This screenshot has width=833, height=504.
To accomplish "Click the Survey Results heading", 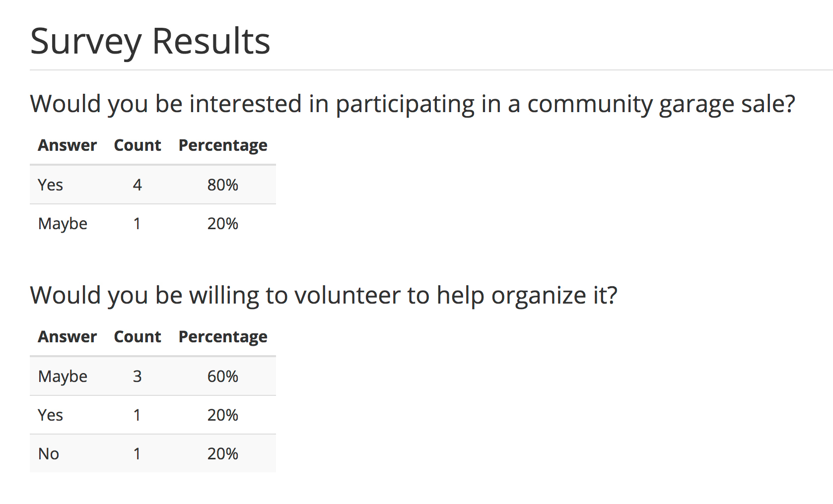I will (x=150, y=41).
